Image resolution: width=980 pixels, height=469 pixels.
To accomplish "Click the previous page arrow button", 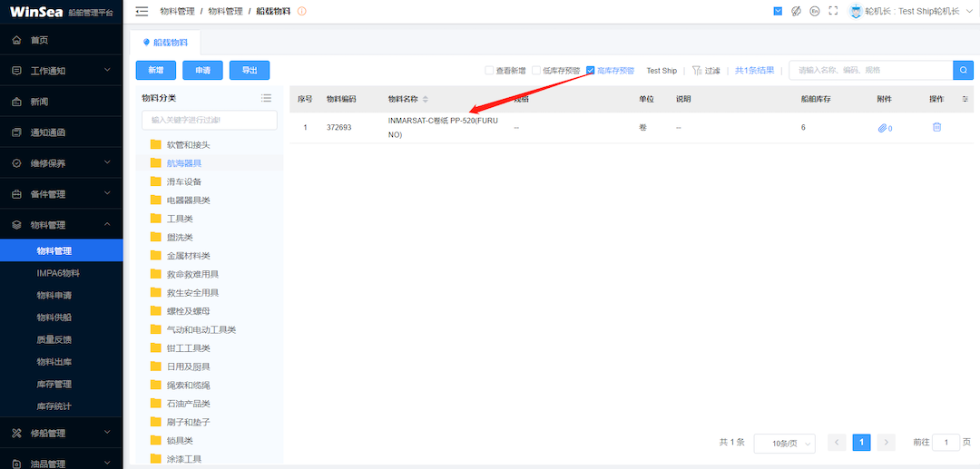I will [x=837, y=443].
